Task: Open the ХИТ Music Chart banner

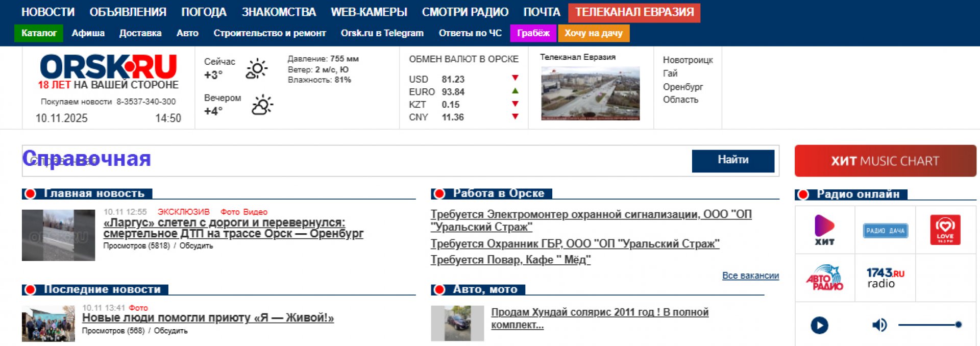Action: 885,161
